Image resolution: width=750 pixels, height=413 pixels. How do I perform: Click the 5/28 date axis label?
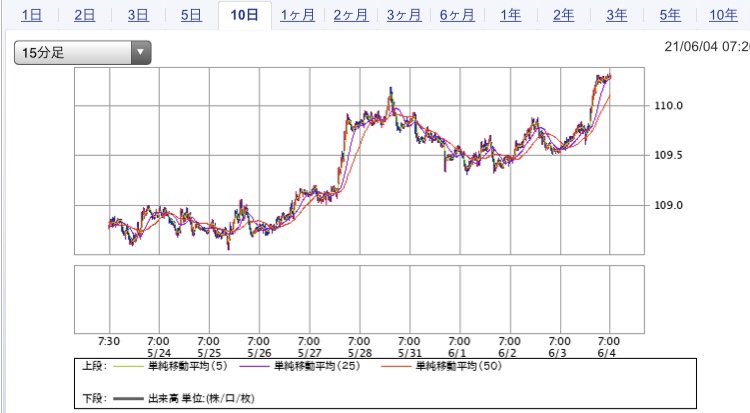360,353
